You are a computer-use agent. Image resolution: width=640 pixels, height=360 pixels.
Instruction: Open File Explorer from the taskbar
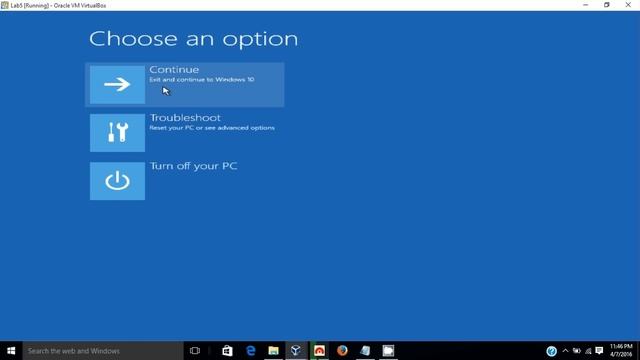273,351
